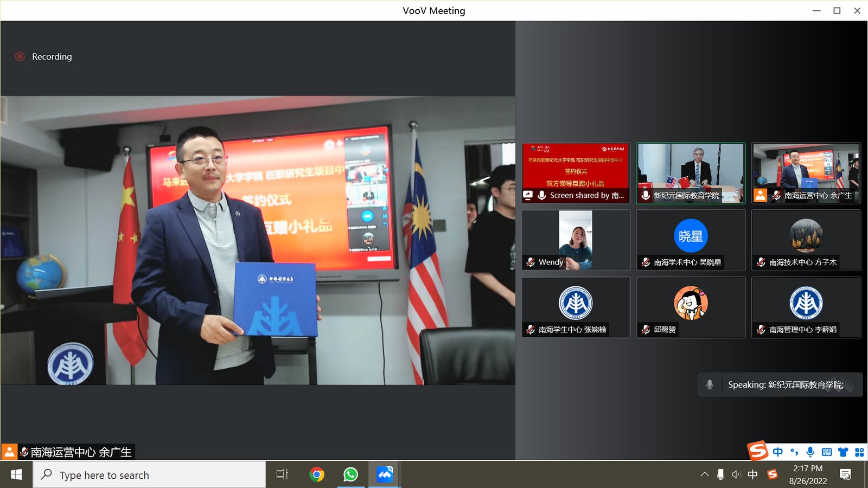Click the muted mic icon beside 李薛娟
The width and height of the screenshot is (868, 488).
pos(761,330)
